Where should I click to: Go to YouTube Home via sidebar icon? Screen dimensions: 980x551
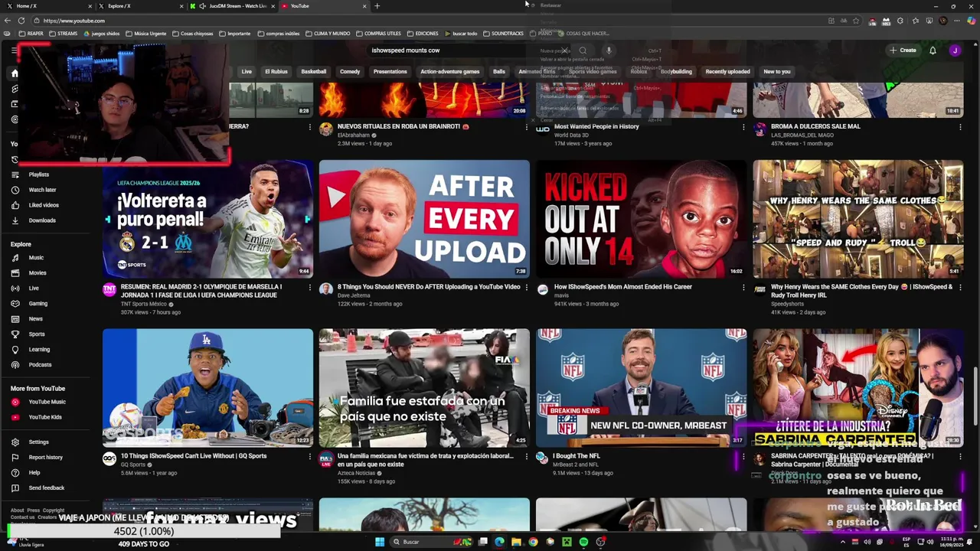(x=14, y=73)
